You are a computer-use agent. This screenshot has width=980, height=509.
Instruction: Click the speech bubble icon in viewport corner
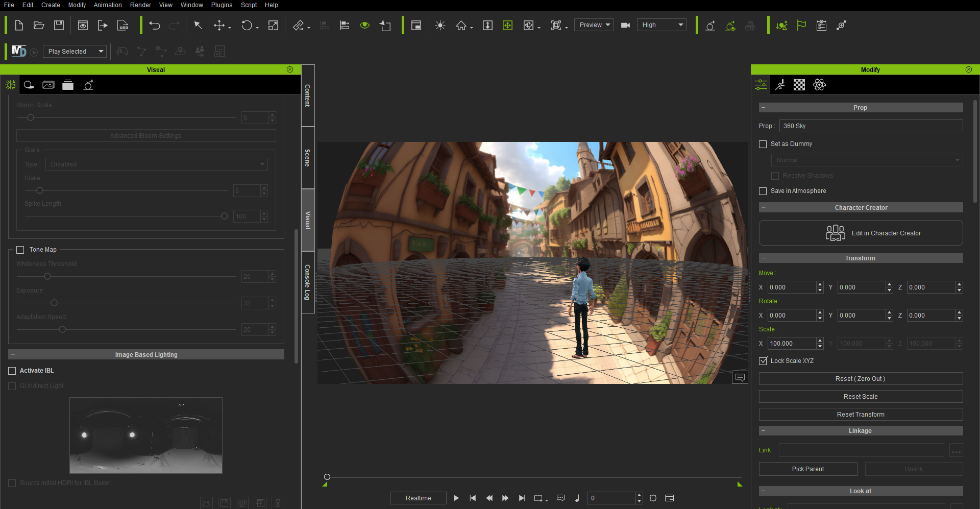(740, 377)
